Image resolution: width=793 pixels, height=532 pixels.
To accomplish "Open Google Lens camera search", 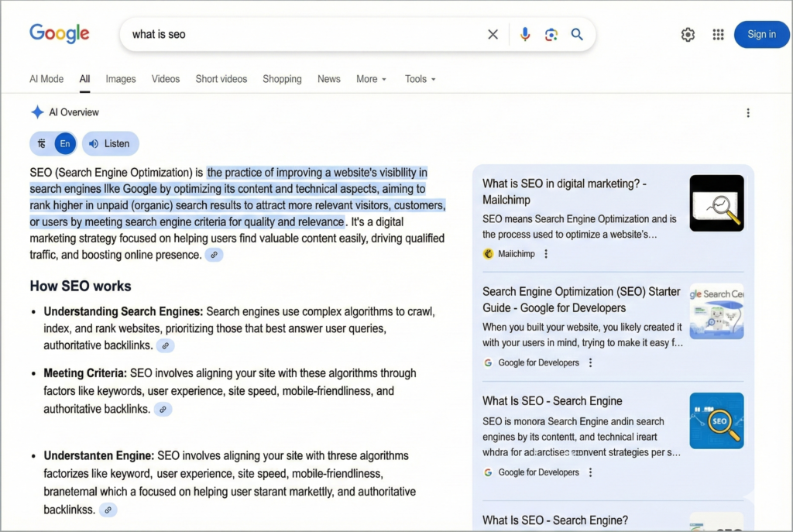I will (550, 34).
